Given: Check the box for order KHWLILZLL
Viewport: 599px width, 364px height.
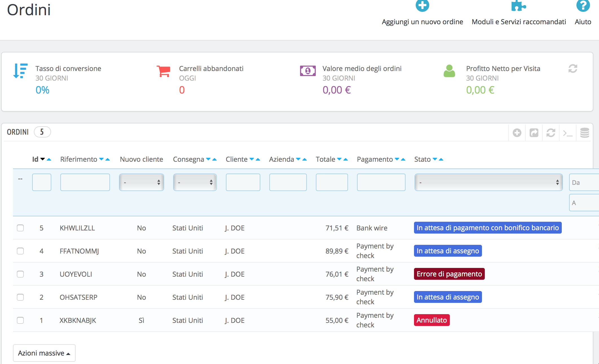Looking at the screenshot, I should 20,228.
